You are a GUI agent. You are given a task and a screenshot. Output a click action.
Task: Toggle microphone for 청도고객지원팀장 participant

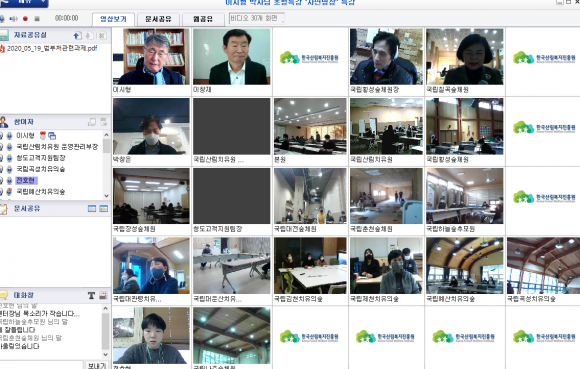point(9,158)
